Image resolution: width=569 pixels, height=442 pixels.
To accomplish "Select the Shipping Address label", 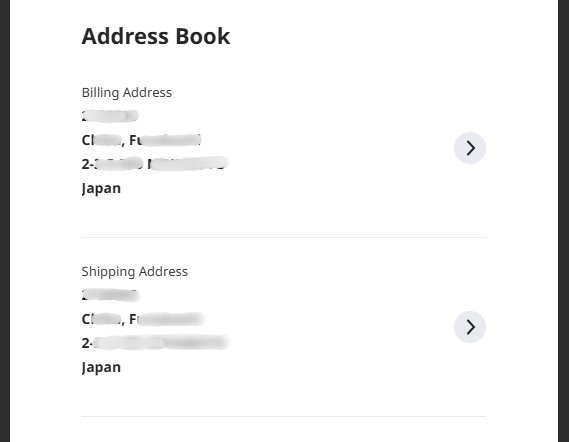I will click(135, 271).
